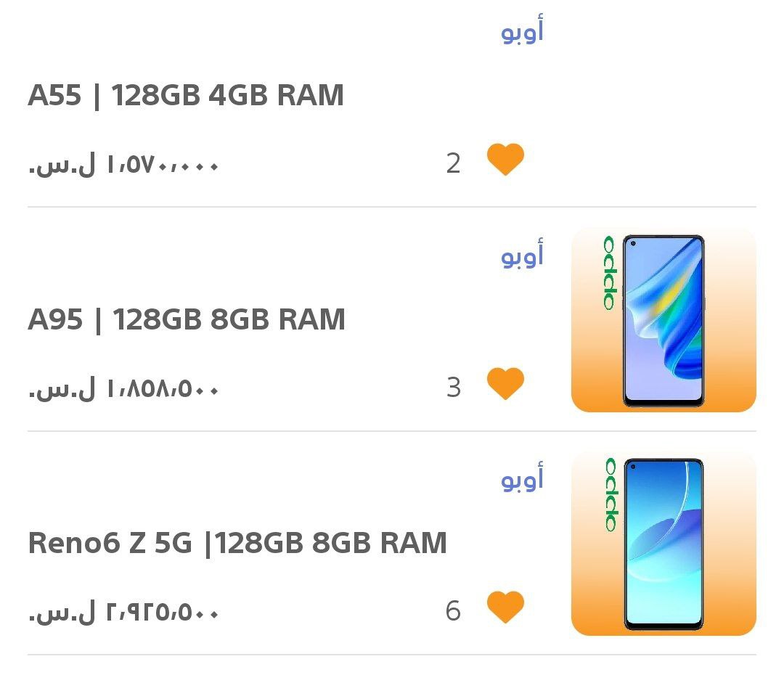Click the likes count 3 on A95
Viewport: 784px width, 675px height.
pos(453,388)
